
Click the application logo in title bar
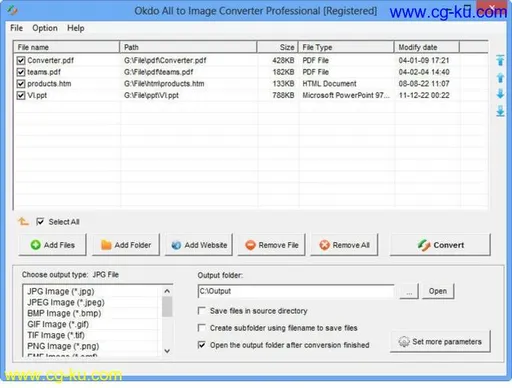(13, 10)
